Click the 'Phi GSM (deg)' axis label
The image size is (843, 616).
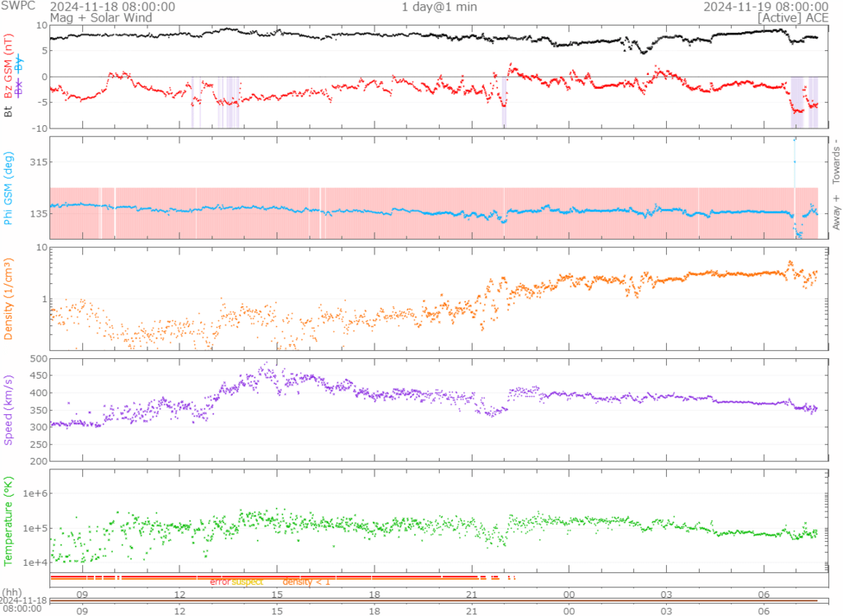pos(8,188)
